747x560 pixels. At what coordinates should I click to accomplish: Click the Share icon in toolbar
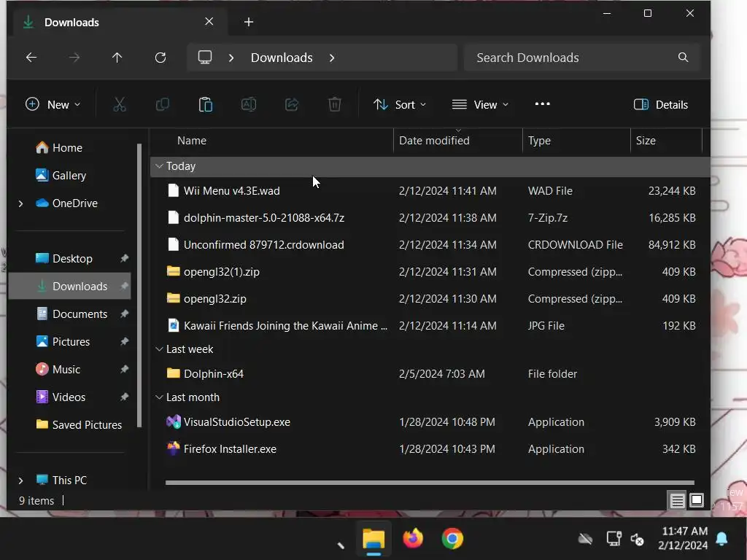coord(292,104)
